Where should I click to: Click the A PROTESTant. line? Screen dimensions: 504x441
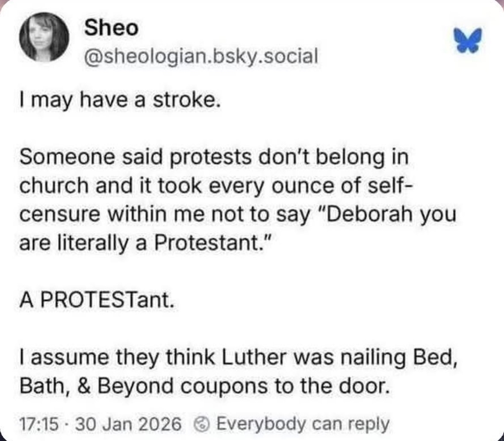(x=97, y=300)
